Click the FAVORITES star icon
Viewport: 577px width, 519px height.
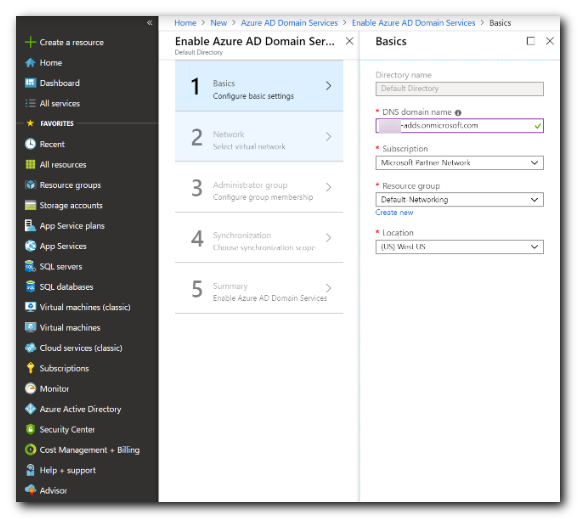pos(30,123)
